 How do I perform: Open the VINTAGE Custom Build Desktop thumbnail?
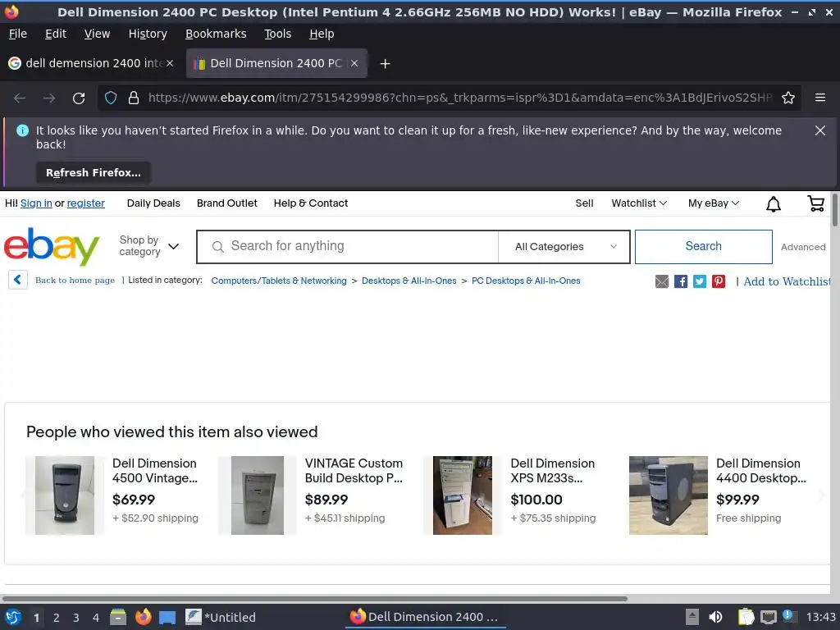[257, 495]
